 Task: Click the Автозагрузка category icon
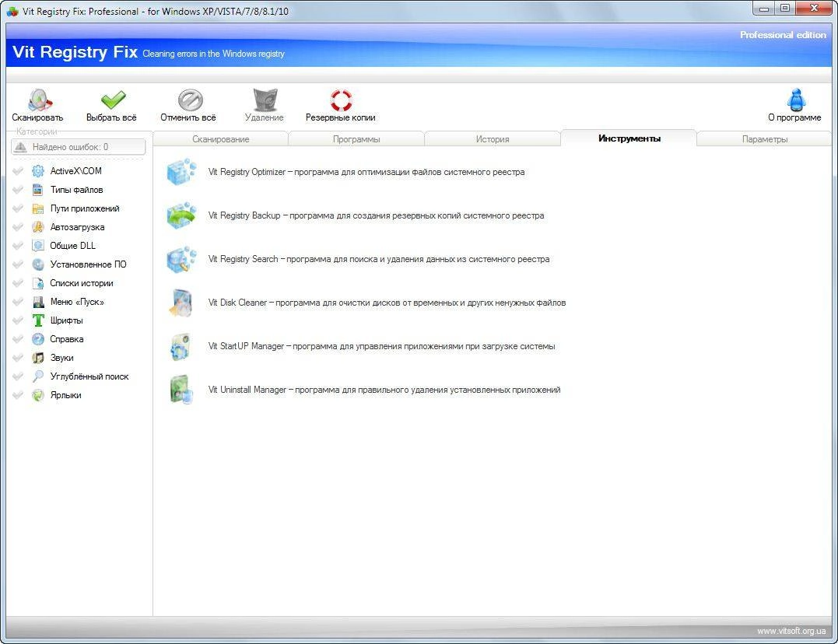pos(38,227)
